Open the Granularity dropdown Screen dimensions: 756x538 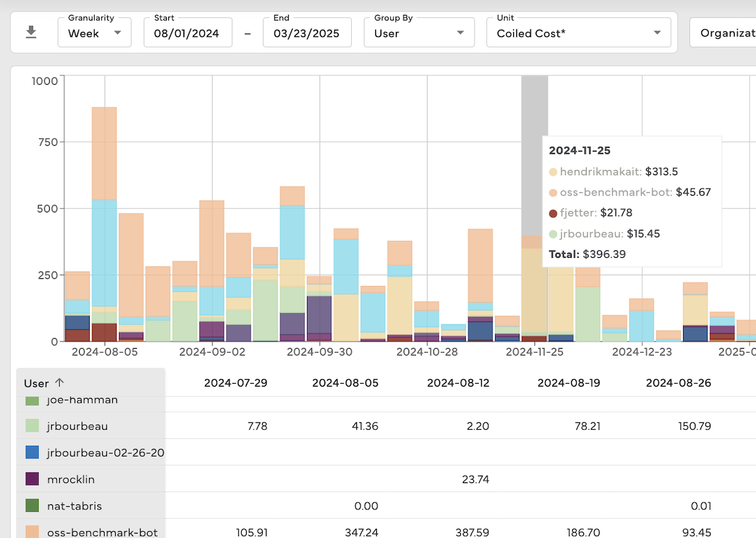tap(95, 33)
